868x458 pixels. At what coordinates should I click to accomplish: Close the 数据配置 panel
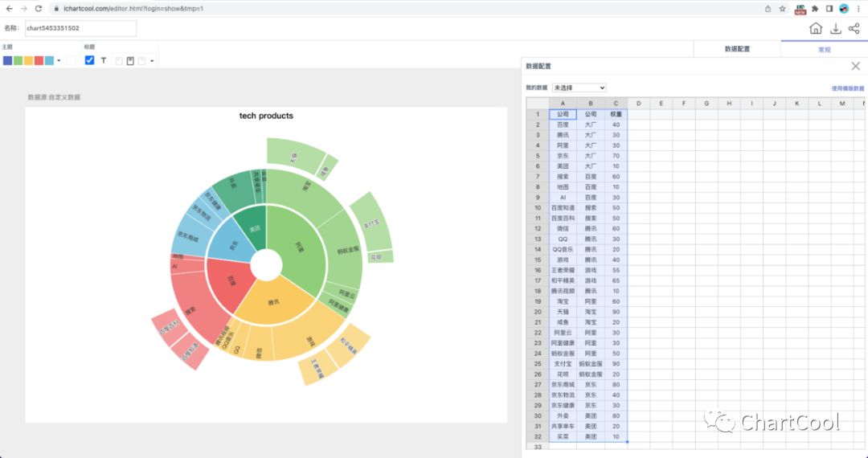855,66
